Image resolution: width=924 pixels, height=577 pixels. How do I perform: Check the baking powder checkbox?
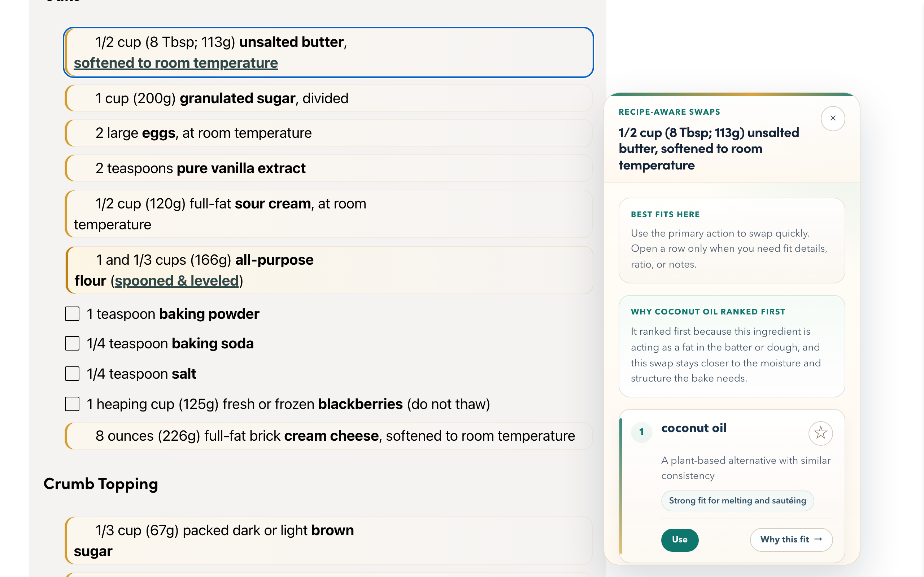click(x=71, y=314)
